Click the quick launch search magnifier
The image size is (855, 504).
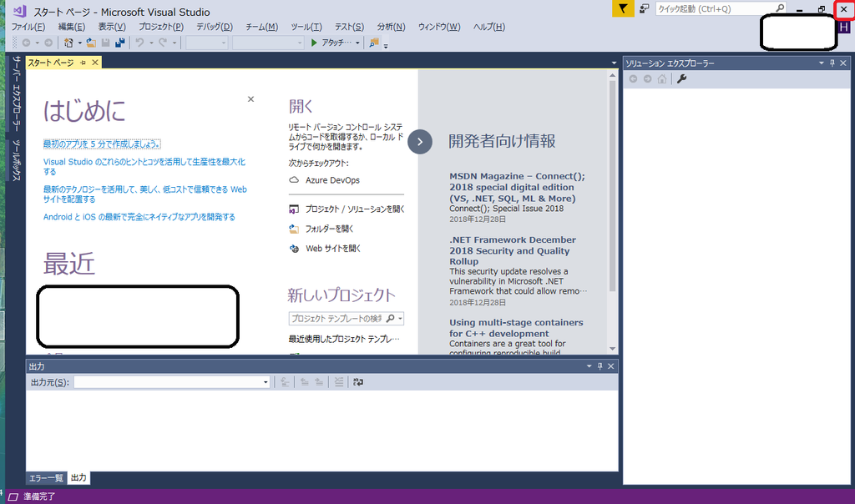tap(780, 8)
